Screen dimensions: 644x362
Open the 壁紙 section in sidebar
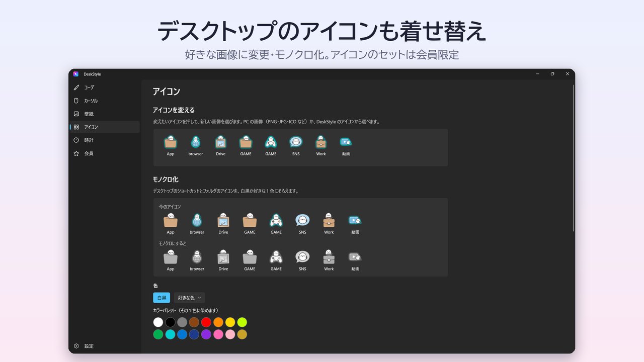105,114
